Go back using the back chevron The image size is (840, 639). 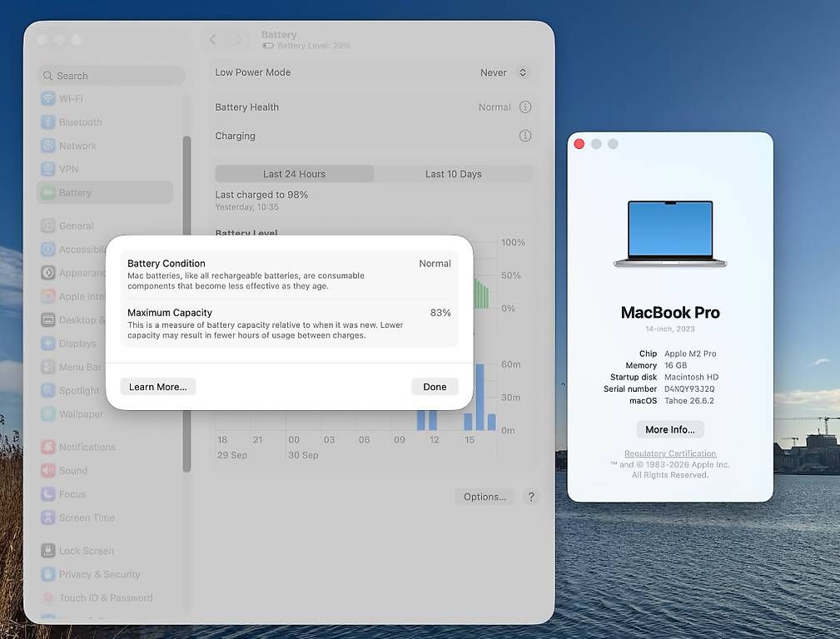(212, 40)
